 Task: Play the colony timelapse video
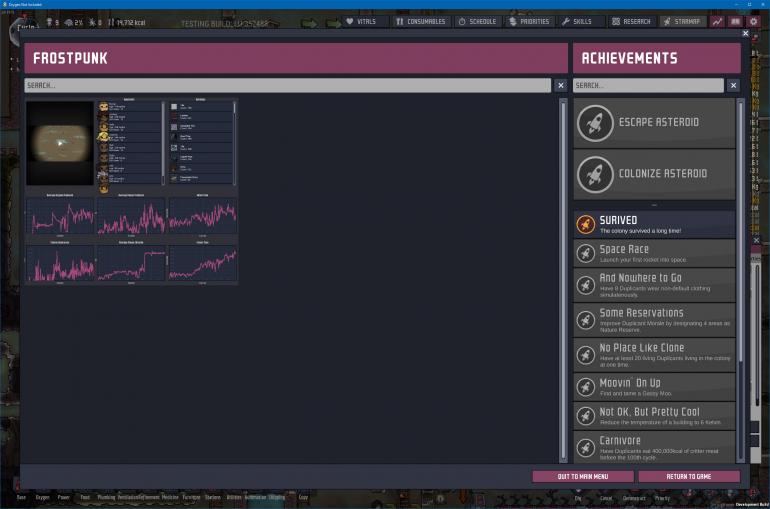click(60, 142)
